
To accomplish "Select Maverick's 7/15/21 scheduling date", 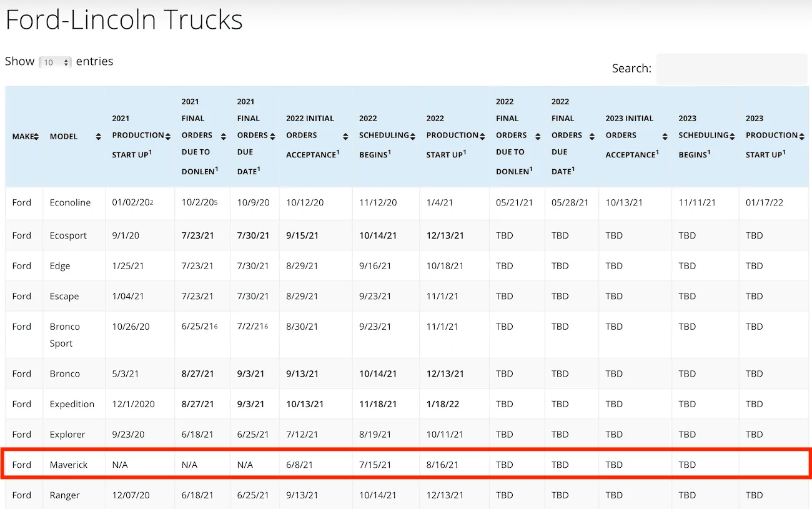I will tap(375, 465).
